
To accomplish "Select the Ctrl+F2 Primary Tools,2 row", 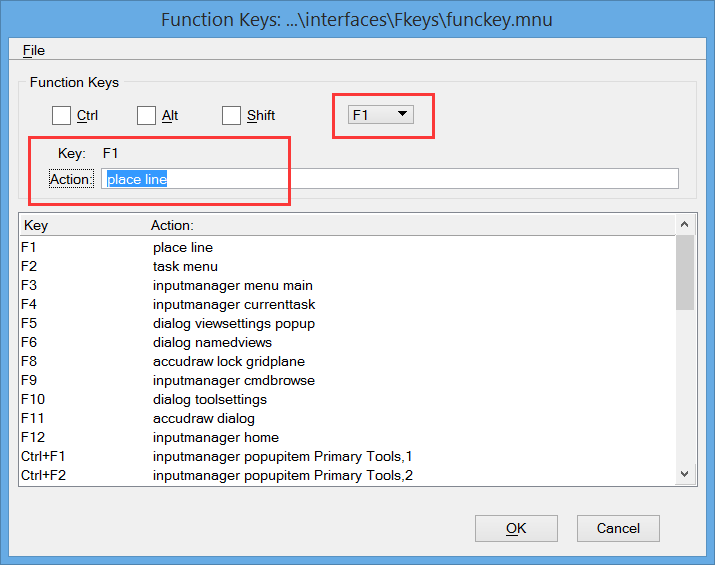I will 347,475.
